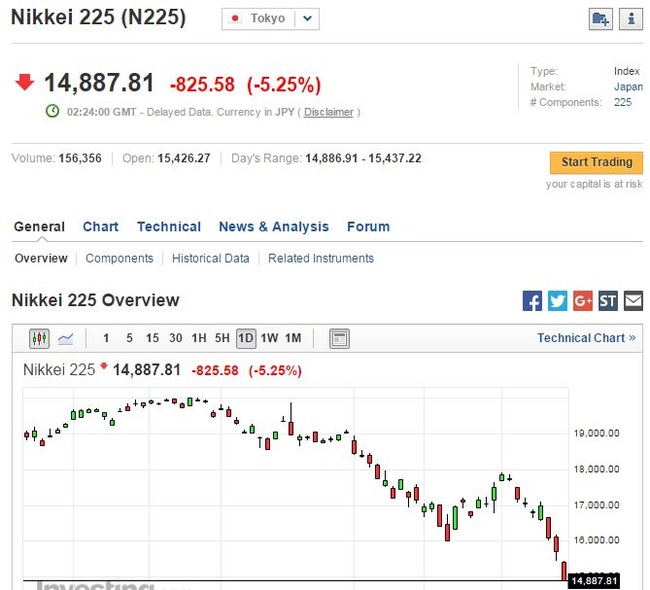
Task: Switch chart to line view
Action: click(66, 338)
